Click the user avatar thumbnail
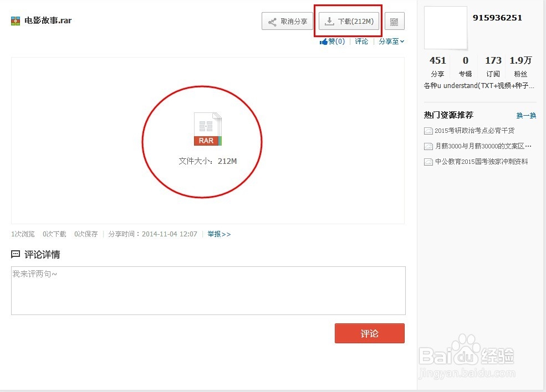This screenshot has width=546, height=392. [x=445, y=28]
